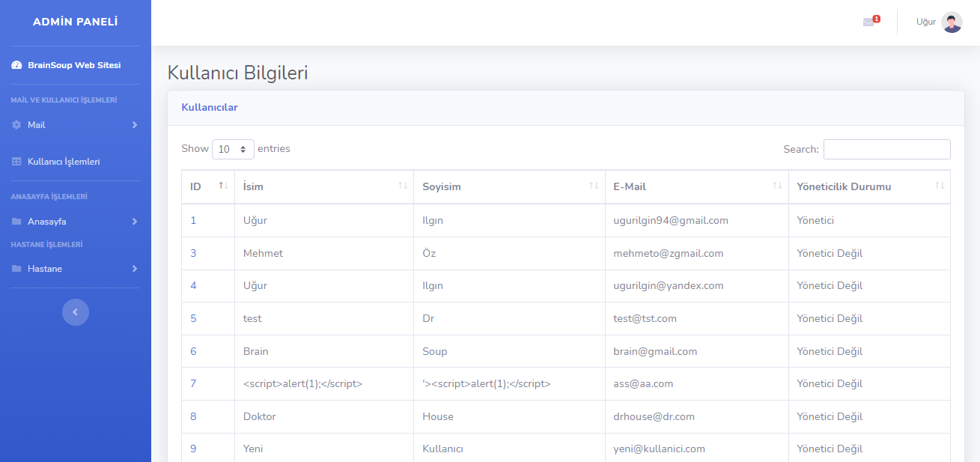
Task: Click email drhouse@dr.com cell
Action: click(696, 416)
